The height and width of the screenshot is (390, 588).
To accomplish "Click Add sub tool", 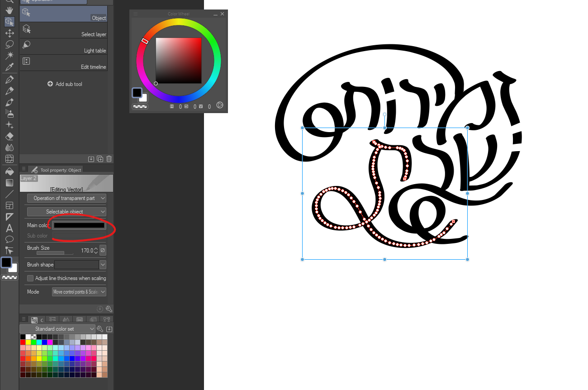I will (x=65, y=84).
